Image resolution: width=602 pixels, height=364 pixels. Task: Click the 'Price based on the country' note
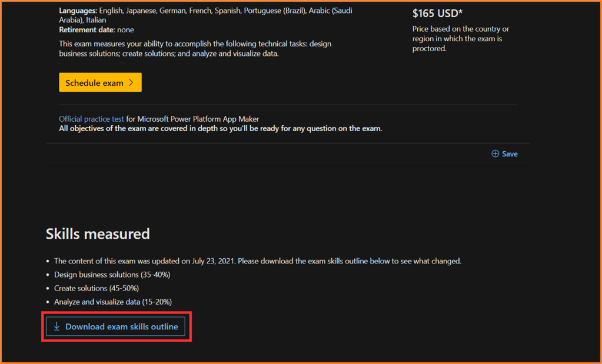pyautogui.click(x=460, y=39)
